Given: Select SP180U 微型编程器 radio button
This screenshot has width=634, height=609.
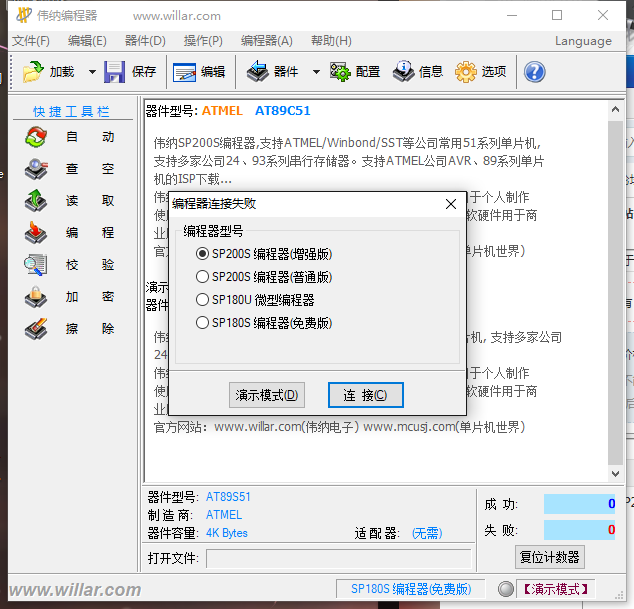Looking at the screenshot, I should coord(202,300).
